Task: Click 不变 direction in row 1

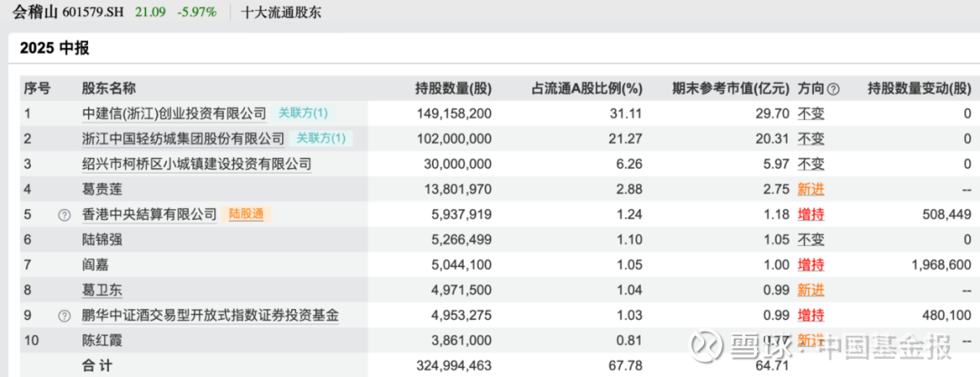Action: [x=810, y=114]
